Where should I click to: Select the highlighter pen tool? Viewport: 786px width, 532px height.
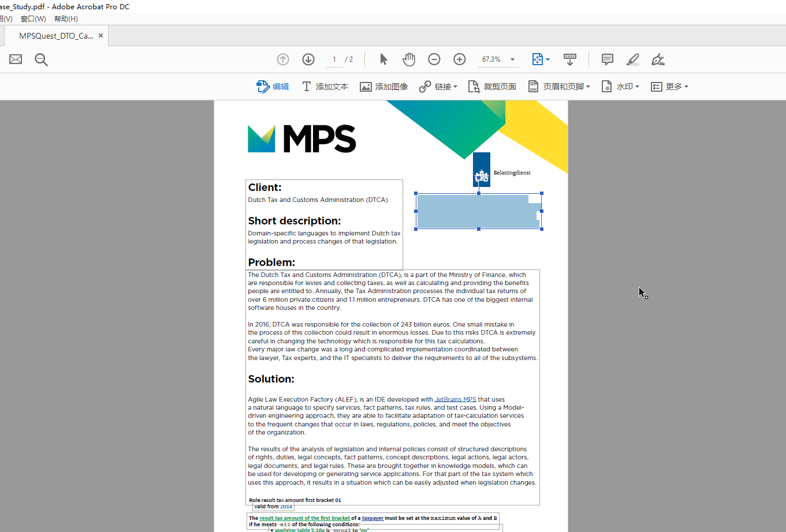633,59
